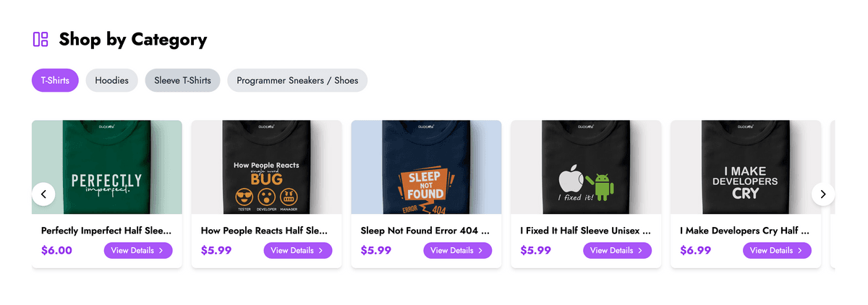
Task: Open the Sleeve T-Shirts category
Action: click(x=182, y=80)
